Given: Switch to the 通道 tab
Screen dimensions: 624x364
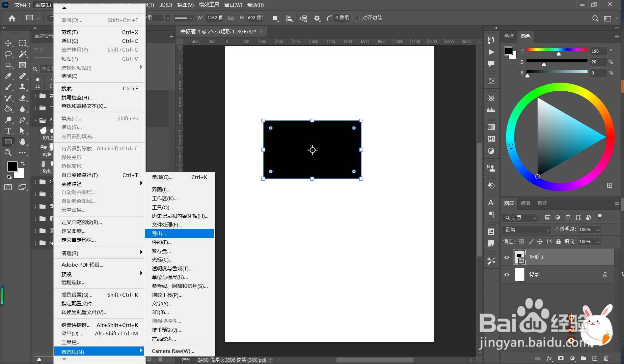Looking at the screenshot, I should point(525,204).
